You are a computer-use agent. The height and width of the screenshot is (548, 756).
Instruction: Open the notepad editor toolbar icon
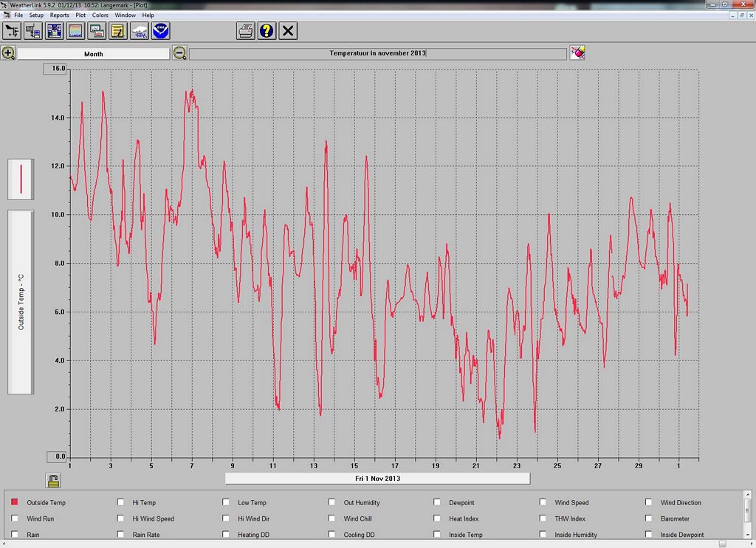[118, 31]
